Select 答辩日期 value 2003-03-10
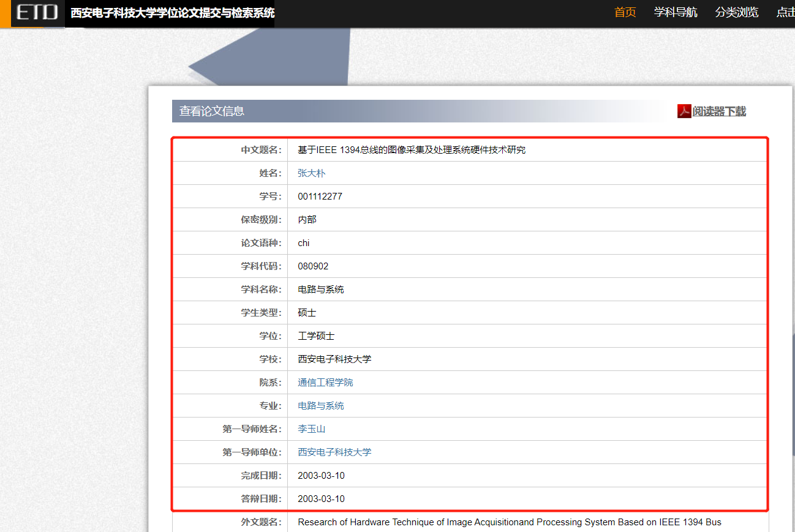 [322, 499]
